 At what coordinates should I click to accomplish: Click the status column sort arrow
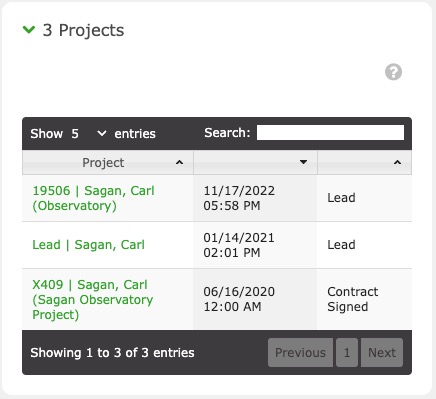tap(397, 162)
